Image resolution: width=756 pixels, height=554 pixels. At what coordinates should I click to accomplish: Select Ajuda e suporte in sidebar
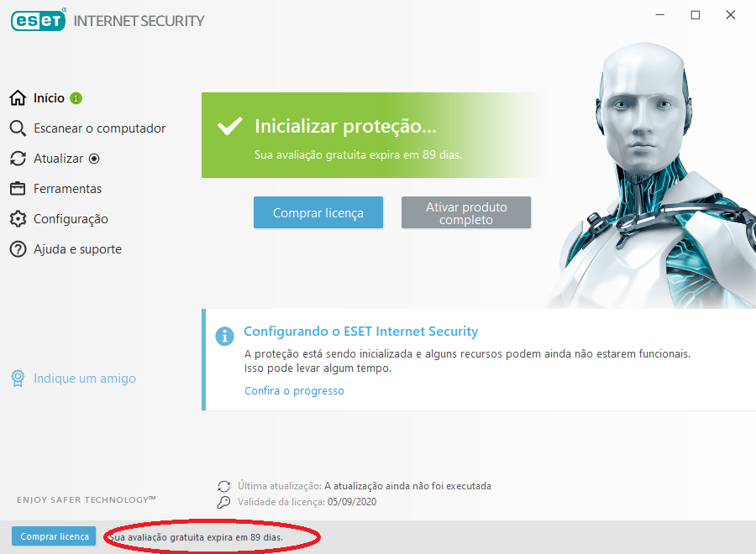click(x=77, y=249)
